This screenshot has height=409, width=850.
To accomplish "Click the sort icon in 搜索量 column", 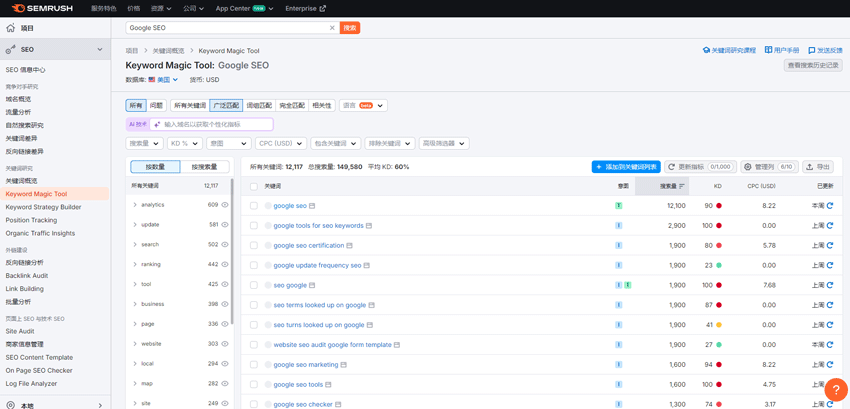I will [x=682, y=186].
